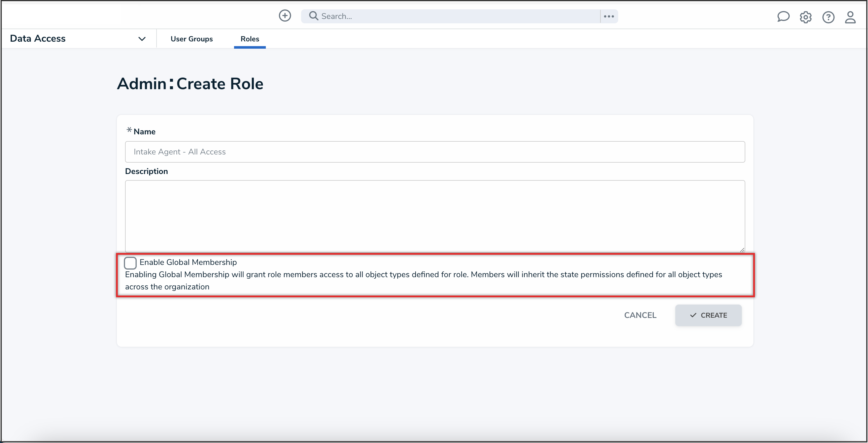Viewport: 868px width, 443px height.
Task: Open the settings gear menu
Action: coord(806,17)
